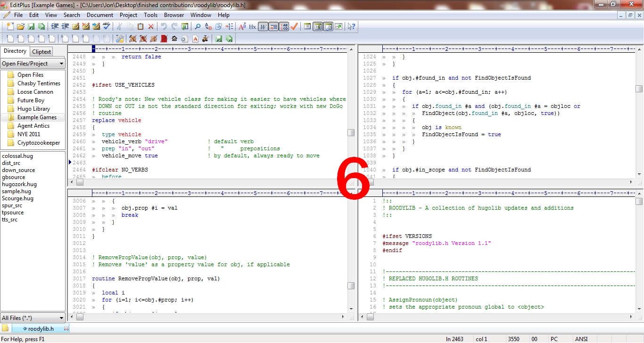Select the Cryptozookeeper folder
Image resolution: width=644 pixels, height=343 pixels.
(39, 143)
